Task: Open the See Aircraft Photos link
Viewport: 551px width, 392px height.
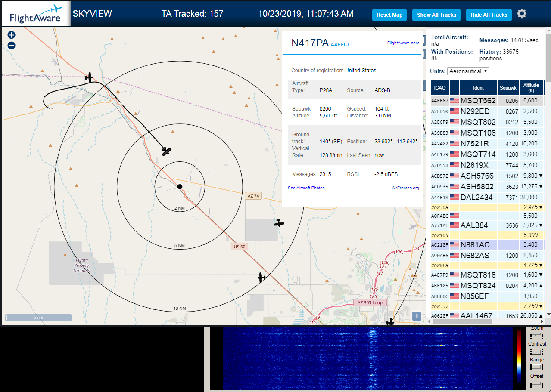Action: (306, 188)
